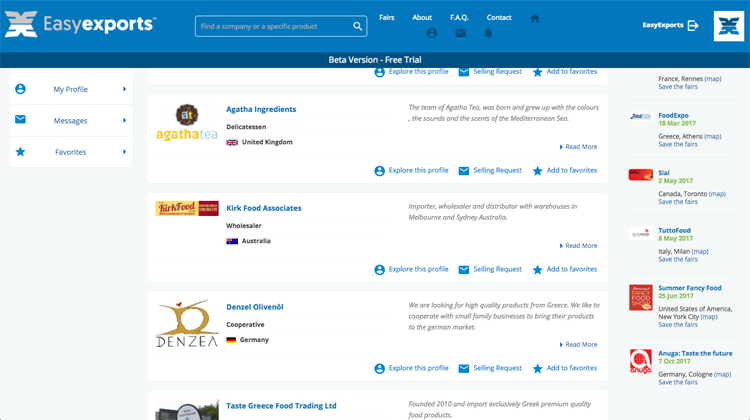Click the map link for France, Rennes

713,79
